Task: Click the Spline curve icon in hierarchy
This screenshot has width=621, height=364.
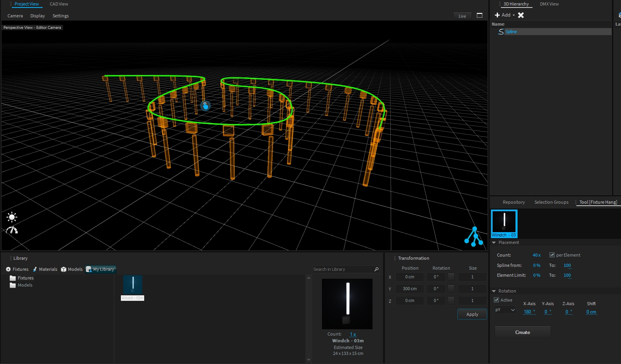Action: click(501, 32)
